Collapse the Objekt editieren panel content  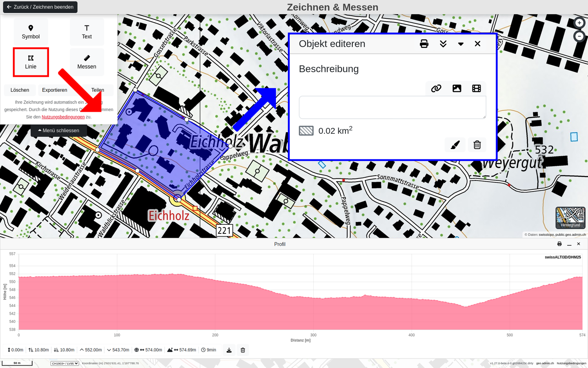[443, 44]
